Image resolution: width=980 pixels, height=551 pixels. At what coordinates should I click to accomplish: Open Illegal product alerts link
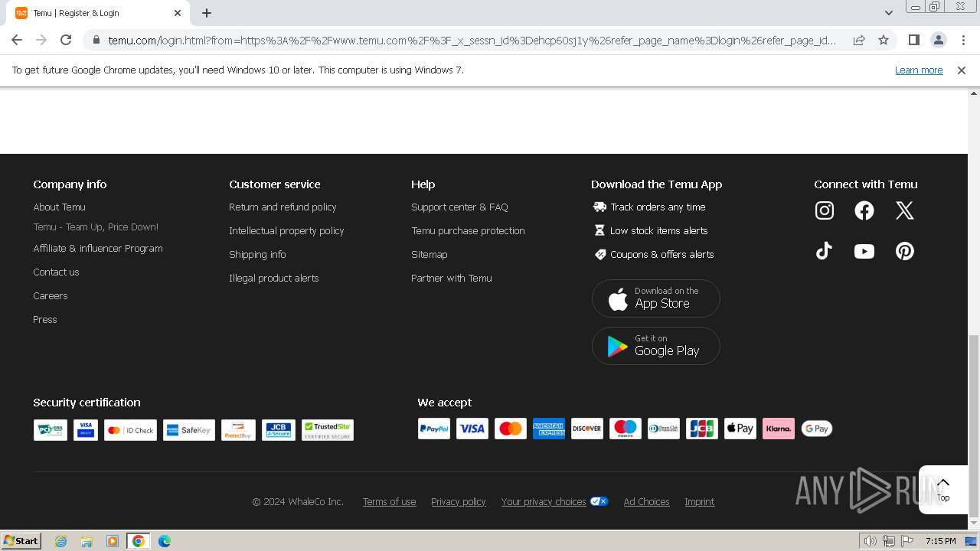click(x=273, y=278)
